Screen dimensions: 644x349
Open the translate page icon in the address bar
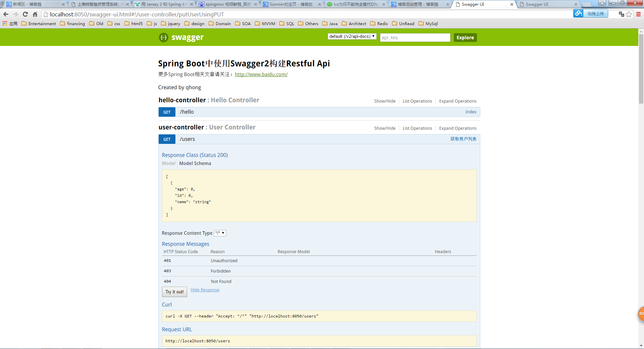pos(621,14)
